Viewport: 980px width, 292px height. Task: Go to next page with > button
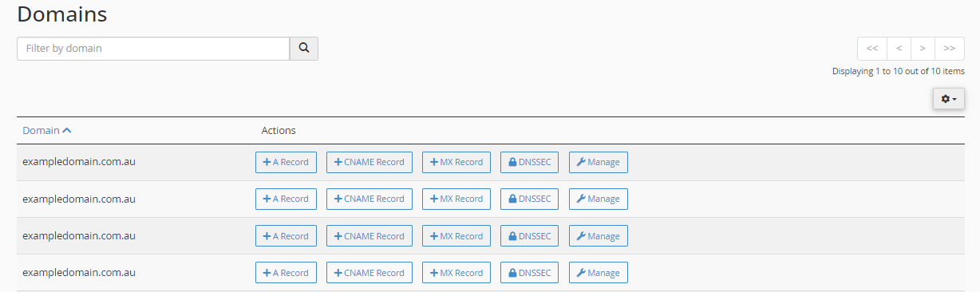point(923,48)
